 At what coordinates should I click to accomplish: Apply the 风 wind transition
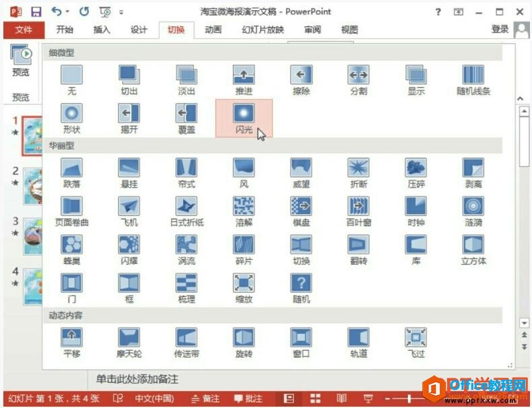[x=244, y=173]
